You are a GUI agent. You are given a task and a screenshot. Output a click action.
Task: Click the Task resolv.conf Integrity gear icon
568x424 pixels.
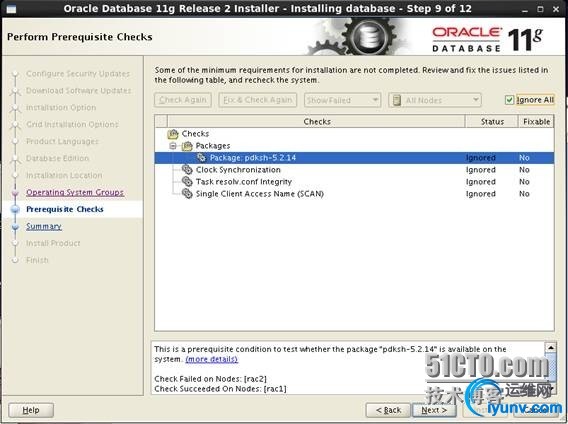pos(187,182)
